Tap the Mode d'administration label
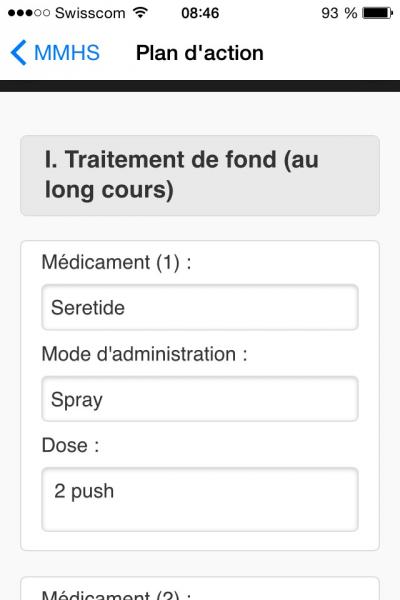 pos(144,354)
